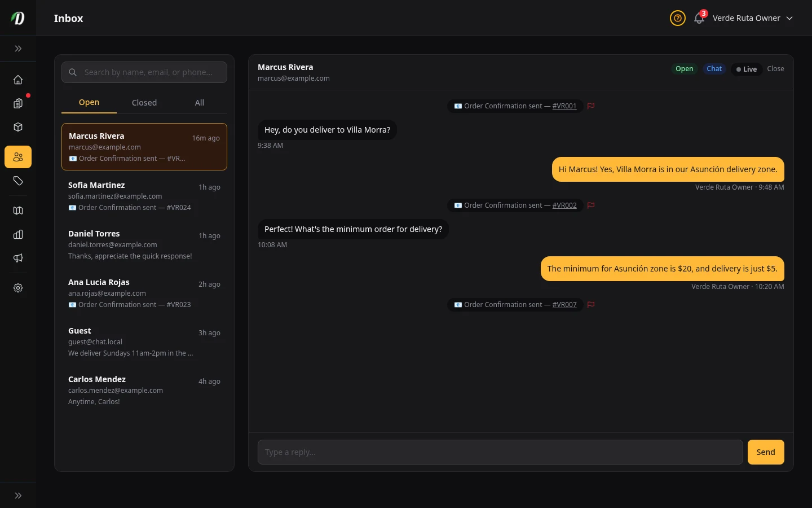The image size is (812, 508).
Task: Switch to the Closed conversations tab
Action: tap(144, 102)
